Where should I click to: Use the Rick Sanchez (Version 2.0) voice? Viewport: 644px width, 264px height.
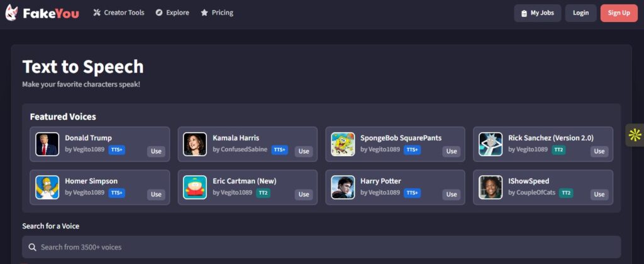point(599,151)
